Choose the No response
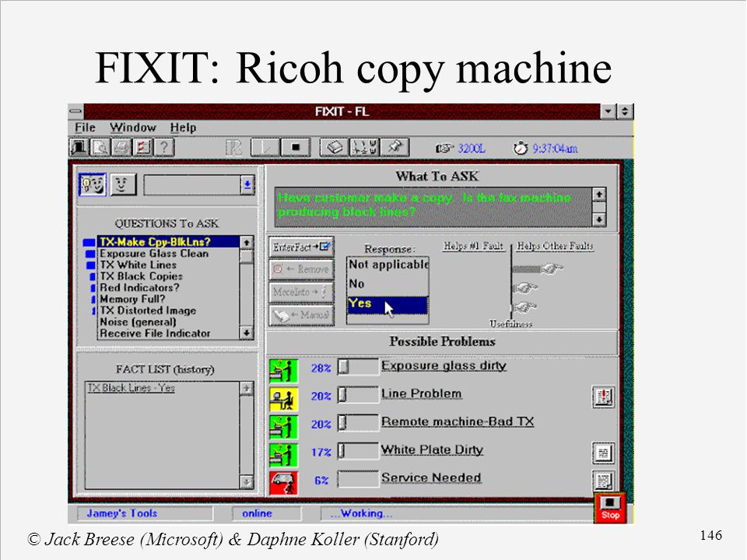The image size is (747, 560). click(388, 284)
